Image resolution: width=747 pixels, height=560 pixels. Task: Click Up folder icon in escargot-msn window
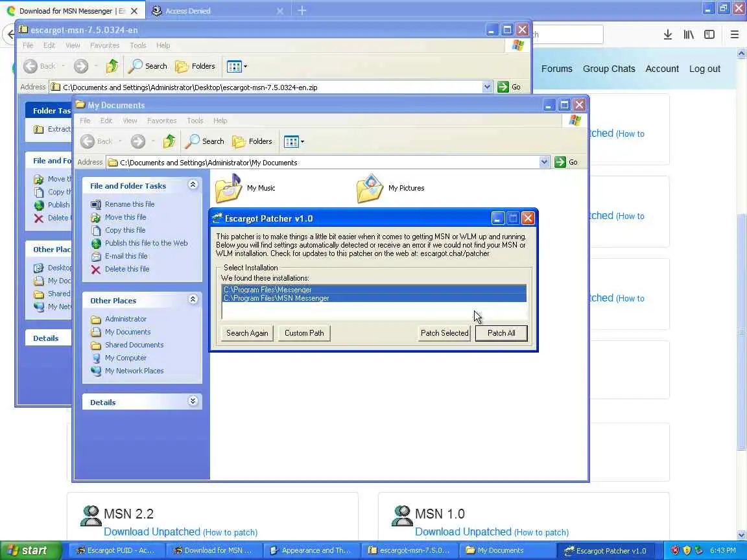(112, 65)
